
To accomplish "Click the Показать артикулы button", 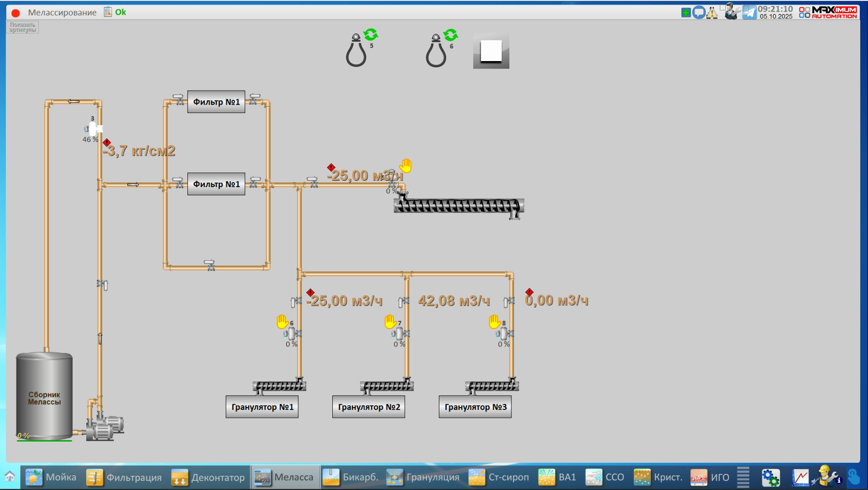I will coord(23,27).
